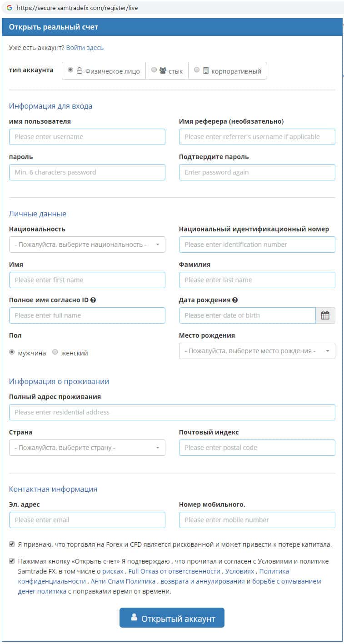Click the email address input field
Viewport: 344px width, 644px height.
pos(87,520)
